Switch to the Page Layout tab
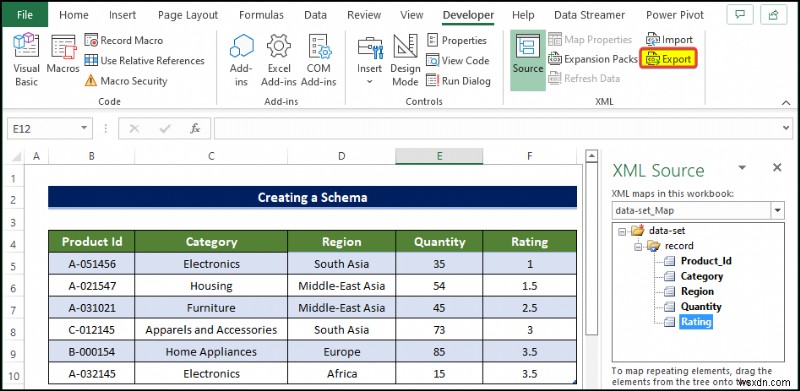This screenshot has width=800, height=391. click(x=188, y=15)
